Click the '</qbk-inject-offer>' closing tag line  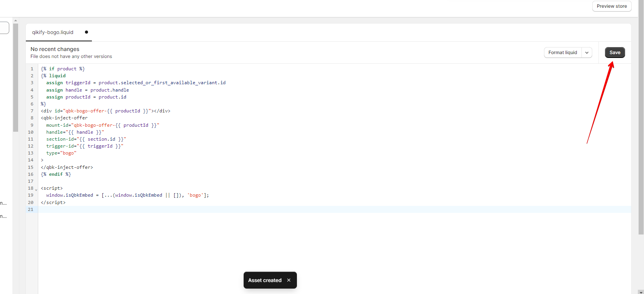[x=67, y=167]
